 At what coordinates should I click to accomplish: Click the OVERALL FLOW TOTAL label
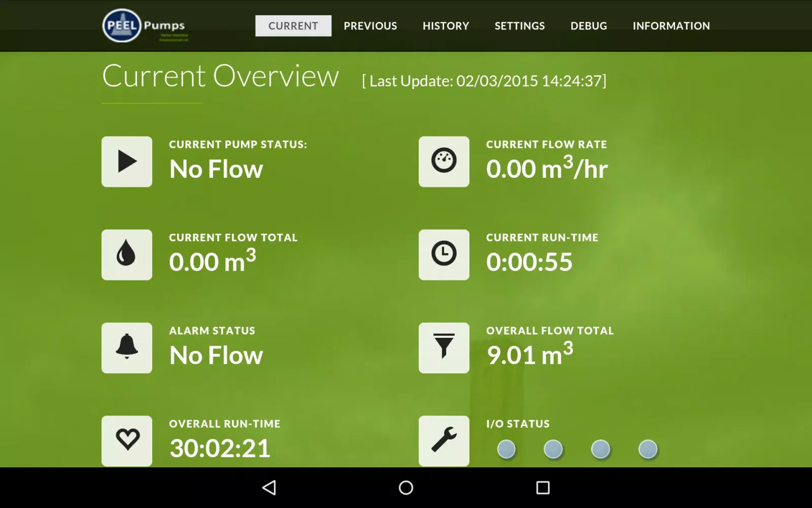[550, 331]
